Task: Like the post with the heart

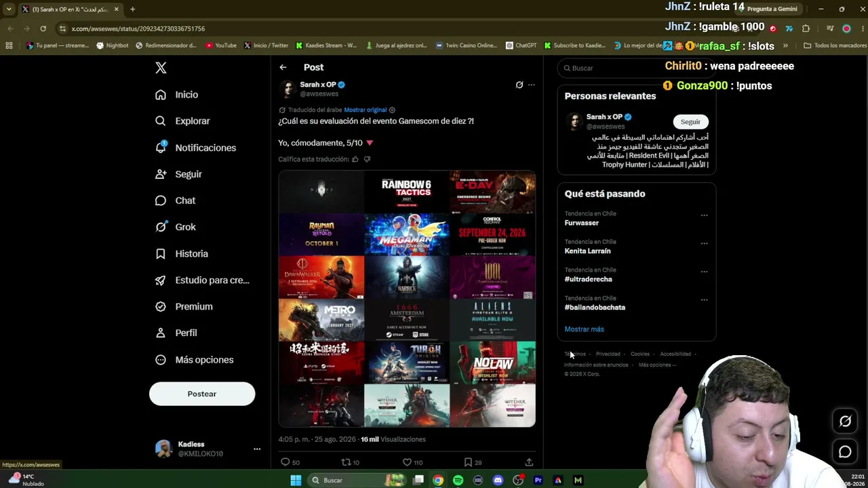Action: tap(407, 462)
